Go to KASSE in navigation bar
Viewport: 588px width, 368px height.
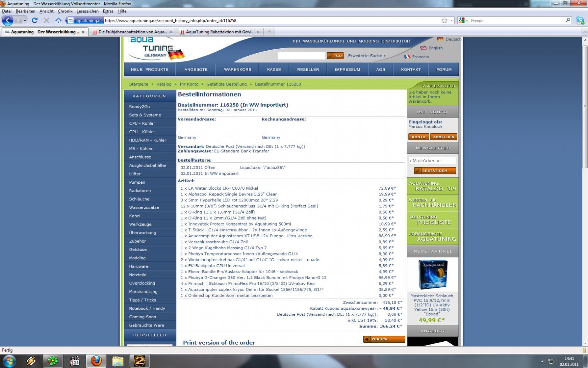(x=274, y=70)
